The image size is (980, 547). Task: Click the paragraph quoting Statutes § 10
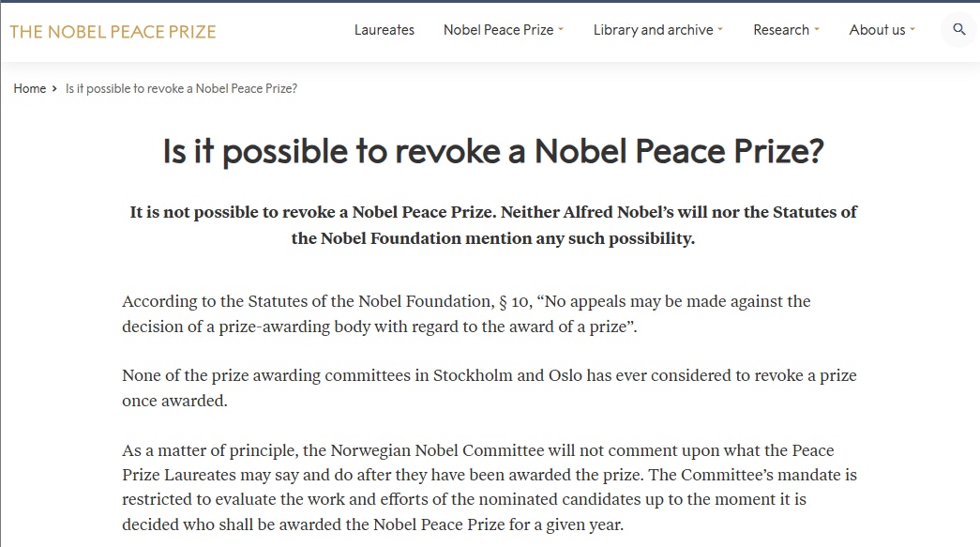coord(466,314)
